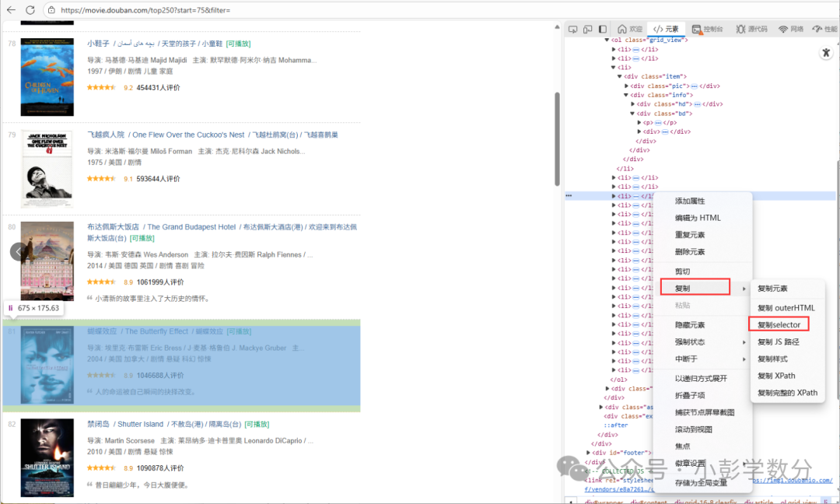Open the 性能 performance tab
The height and width of the screenshot is (504, 840).
click(825, 29)
